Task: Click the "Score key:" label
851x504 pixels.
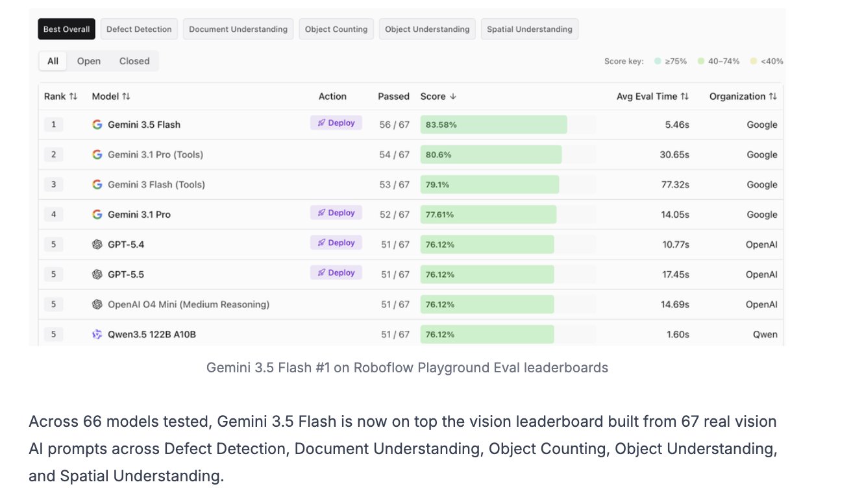Action: coord(624,62)
